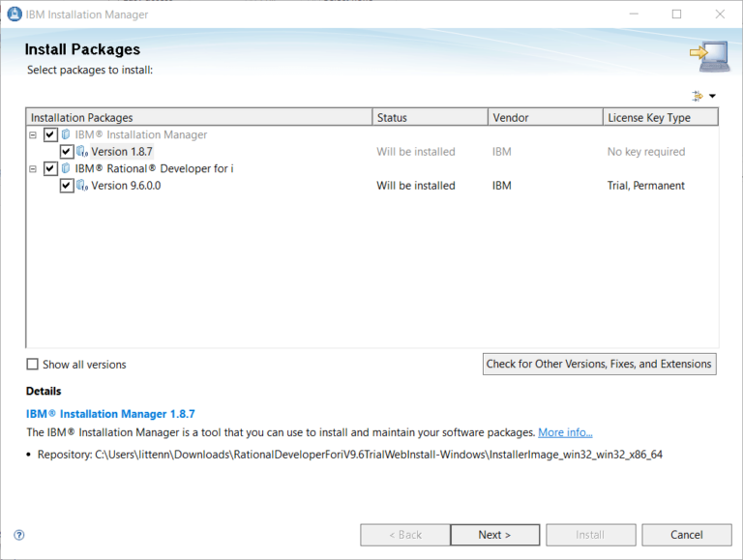Click Check for Other Versions, Fixes, and Extensions
Image resolution: width=743 pixels, height=560 pixels.
pos(600,364)
